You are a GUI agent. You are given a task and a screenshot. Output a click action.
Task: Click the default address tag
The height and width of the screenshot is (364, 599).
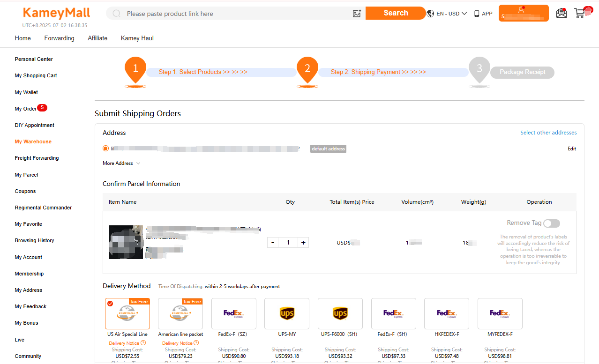(328, 149)
